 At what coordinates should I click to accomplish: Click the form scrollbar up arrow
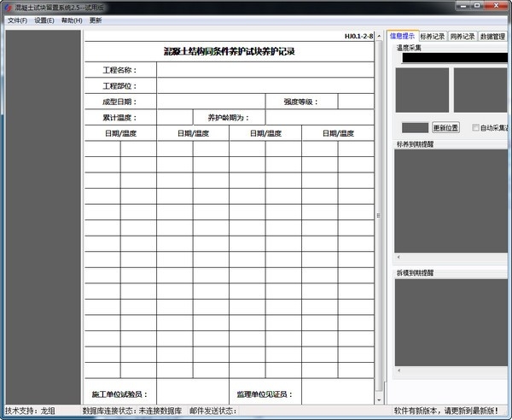[x=379, y=36]
